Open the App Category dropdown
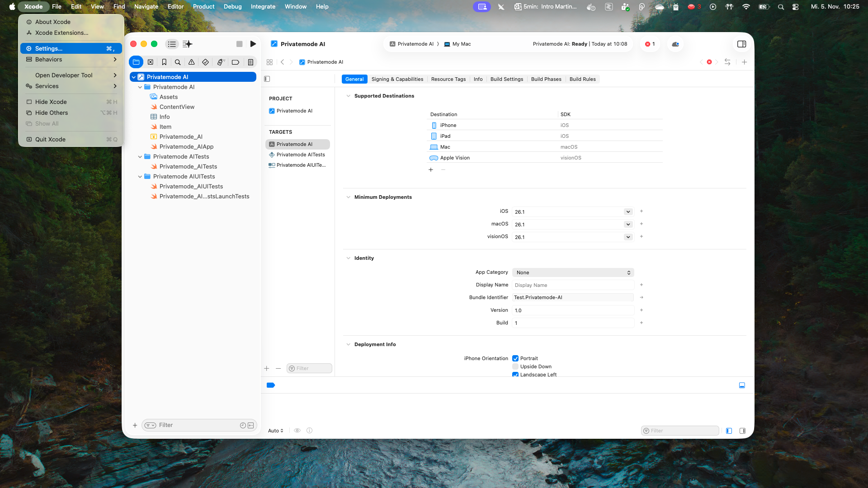868x488 pixels. tap(573, 272)
